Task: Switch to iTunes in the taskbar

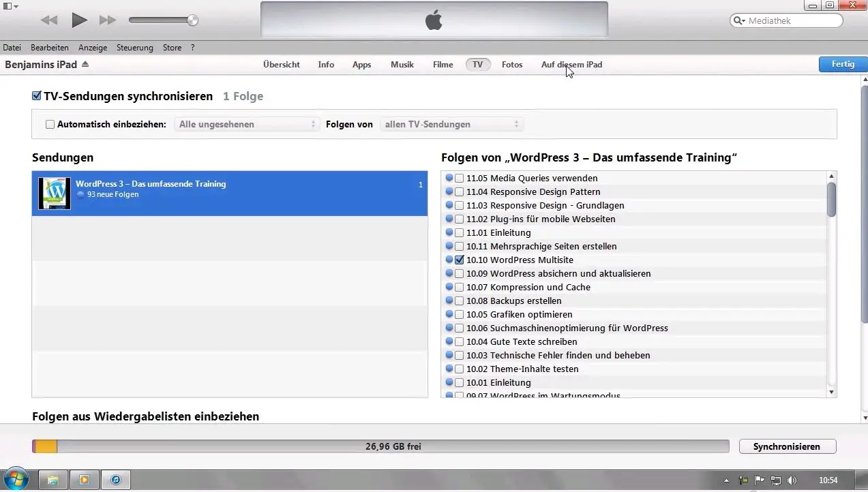Action: coord(116,480)
